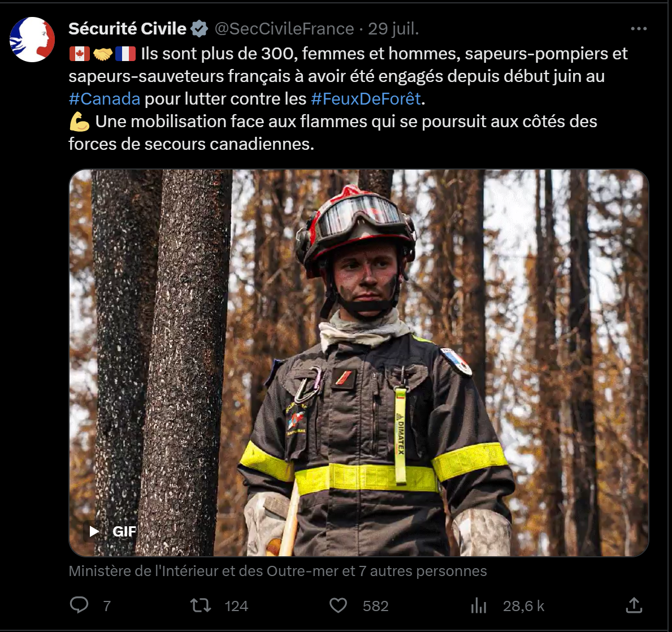Like the tweet with the heart icon
The image size is (672, 632).
(x=338, y=605)
